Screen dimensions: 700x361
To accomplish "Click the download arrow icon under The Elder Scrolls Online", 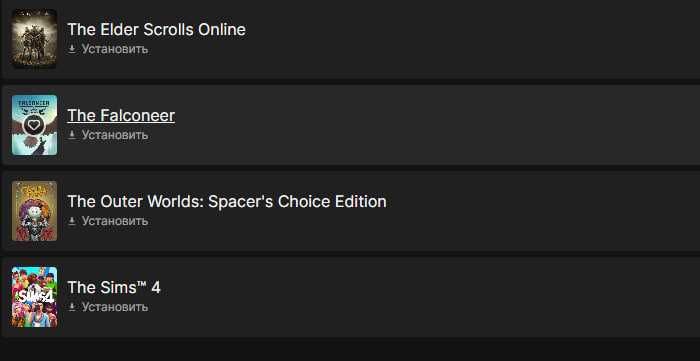I will click(72, 49).
